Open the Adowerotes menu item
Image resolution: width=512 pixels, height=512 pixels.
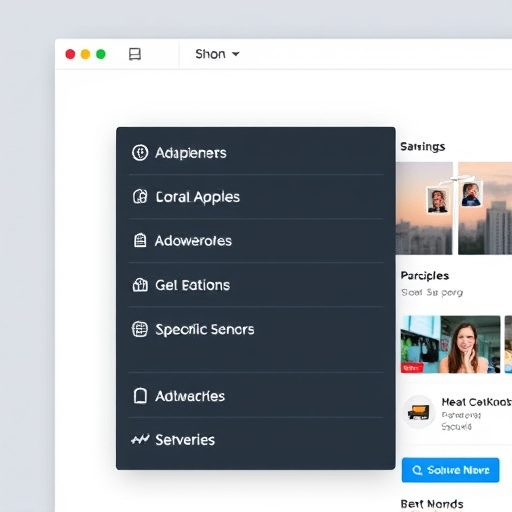pos(256,241)
